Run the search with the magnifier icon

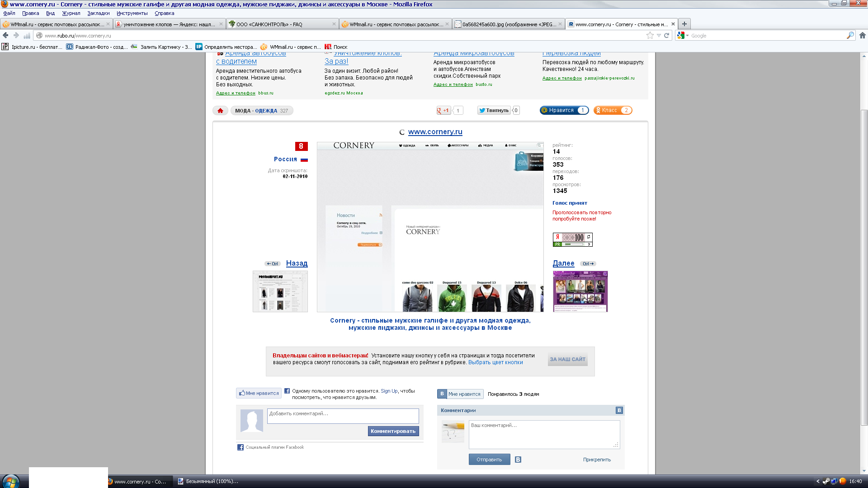(x=850, y=35)
